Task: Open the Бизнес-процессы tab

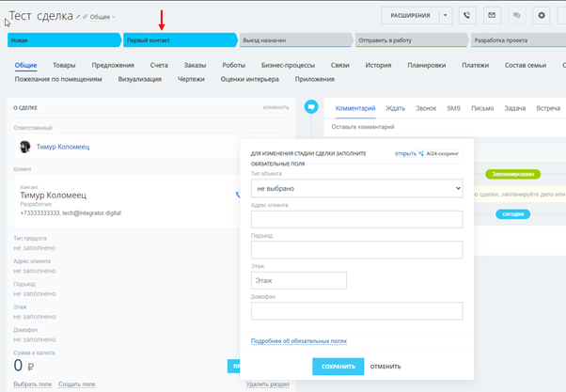Action: click(x=288, y=66)
